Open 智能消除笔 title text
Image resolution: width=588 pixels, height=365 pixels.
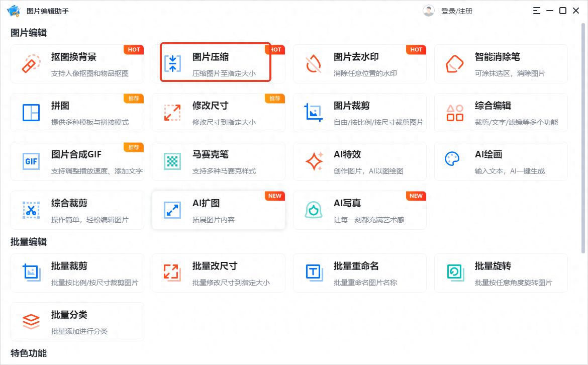497,57
